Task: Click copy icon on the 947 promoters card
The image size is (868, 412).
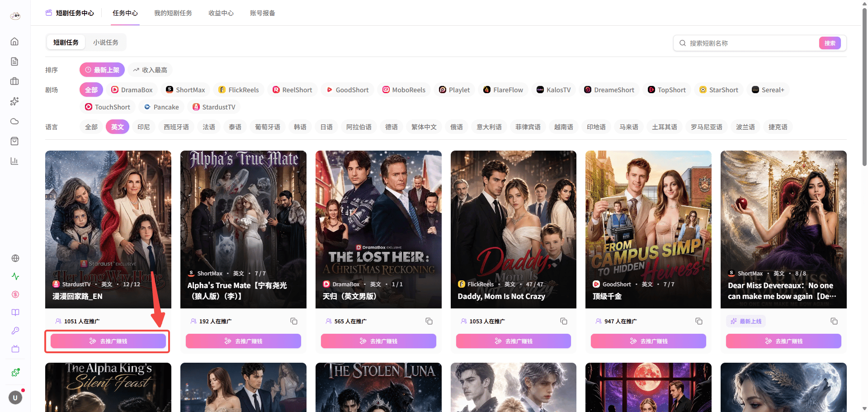Action: pos(699,321)
